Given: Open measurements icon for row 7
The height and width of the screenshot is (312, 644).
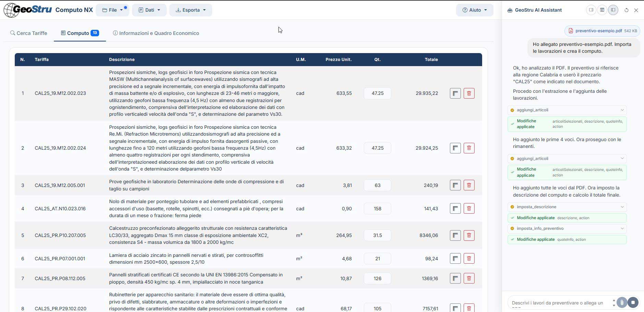Looking at the screenshot, I should tap(455, 278).
